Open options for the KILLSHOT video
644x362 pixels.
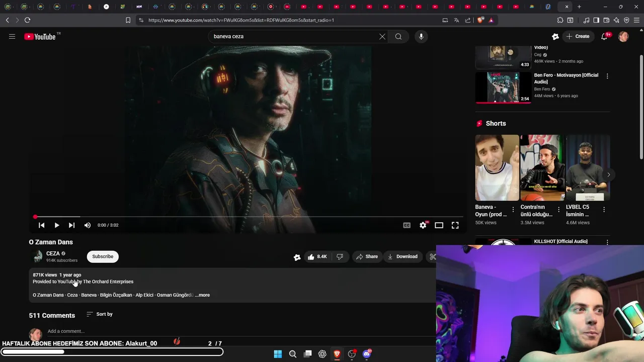pyautogui.click(x=607, y=242)
